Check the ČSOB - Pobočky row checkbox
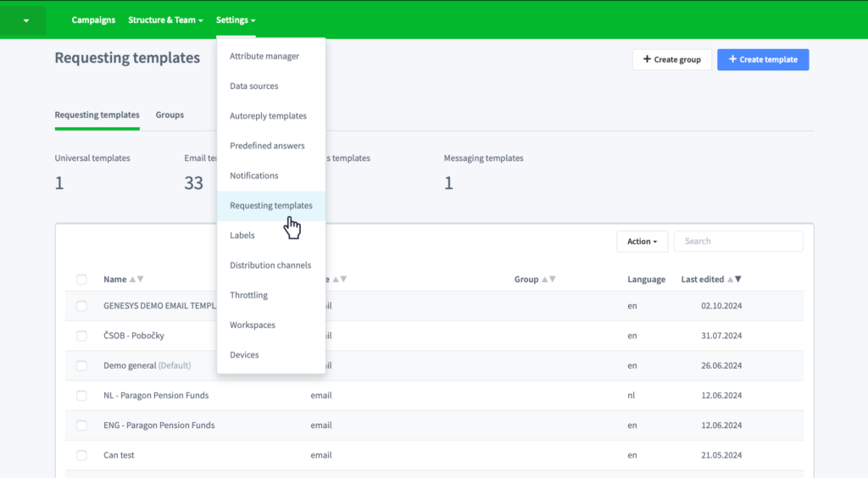Screen dimensions: 868x478 (x=81, y=336)
